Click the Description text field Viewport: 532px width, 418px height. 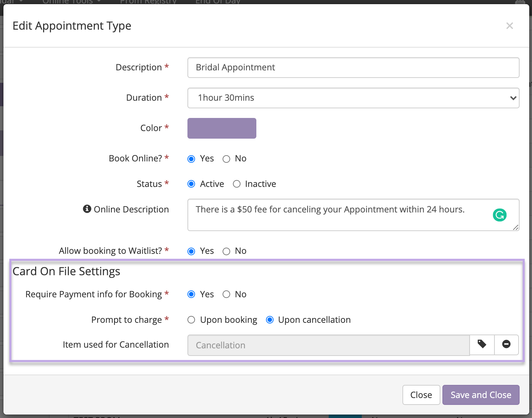coord(353,68)
